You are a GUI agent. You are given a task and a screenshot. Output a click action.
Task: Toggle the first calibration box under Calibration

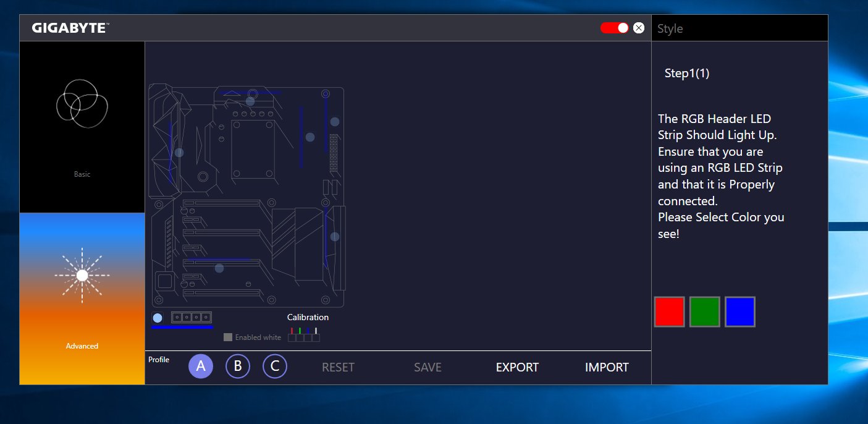click(x=291, y=337)
